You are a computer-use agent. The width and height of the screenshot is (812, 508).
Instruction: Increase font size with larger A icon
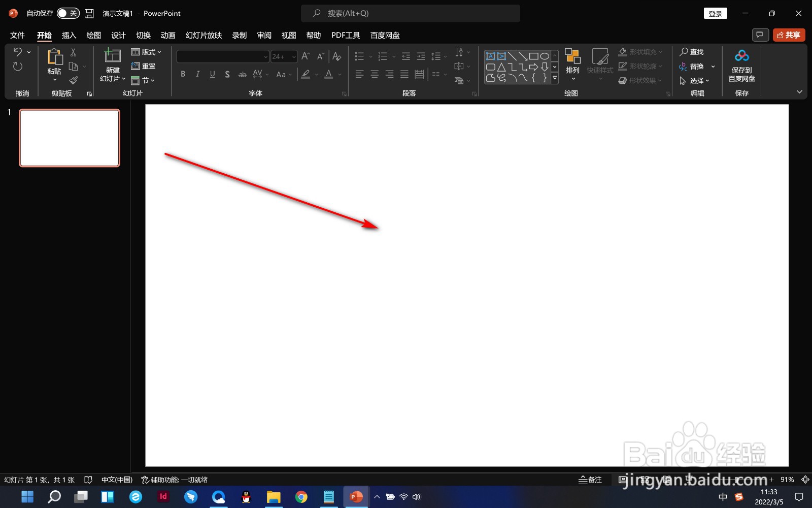(305, 56)
